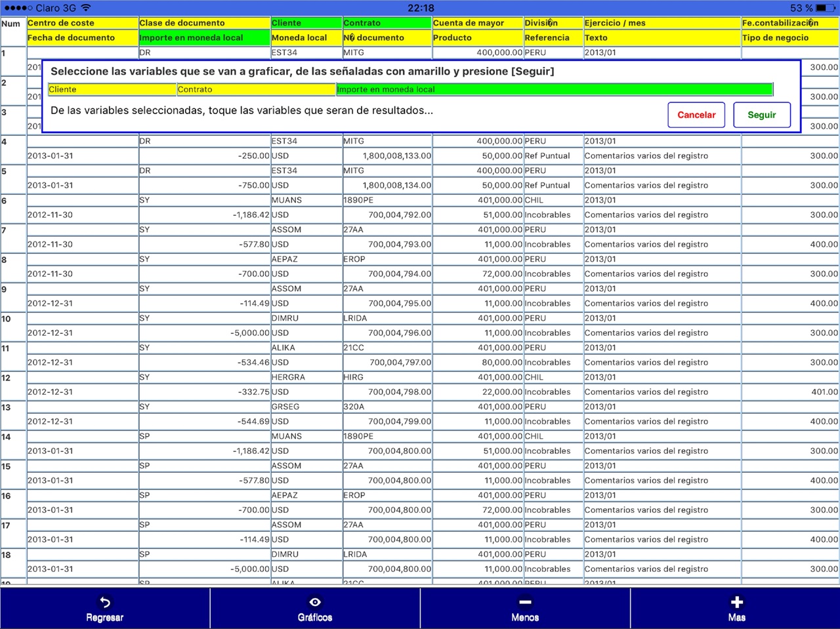This screenshot has width=840, height=629.
Task: Tap the Centro de coste column header
Action: [83, 23]
